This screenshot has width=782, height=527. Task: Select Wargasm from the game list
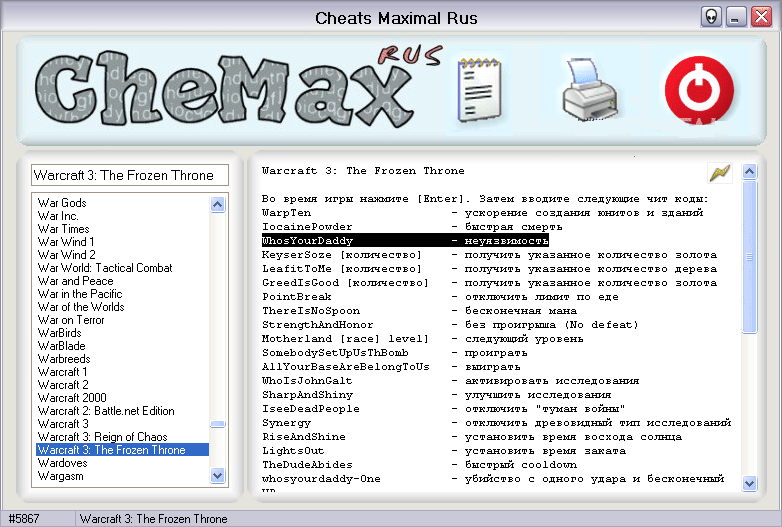point(60,476)
